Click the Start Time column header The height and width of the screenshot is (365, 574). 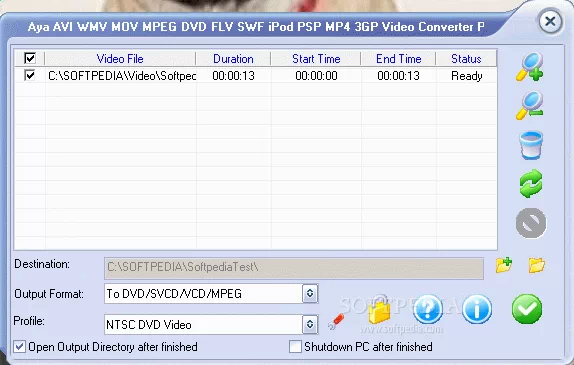[x=316, y=59]
